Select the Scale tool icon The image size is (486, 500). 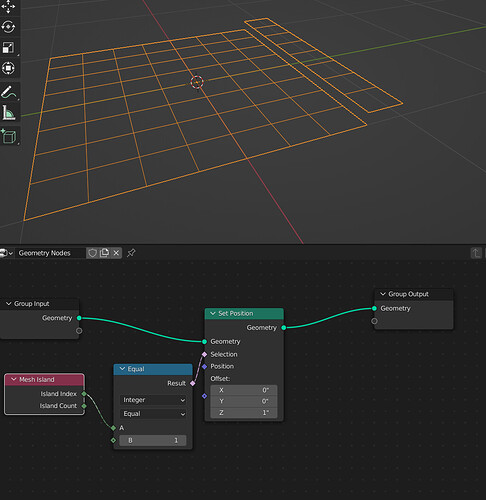pos(8,48)
